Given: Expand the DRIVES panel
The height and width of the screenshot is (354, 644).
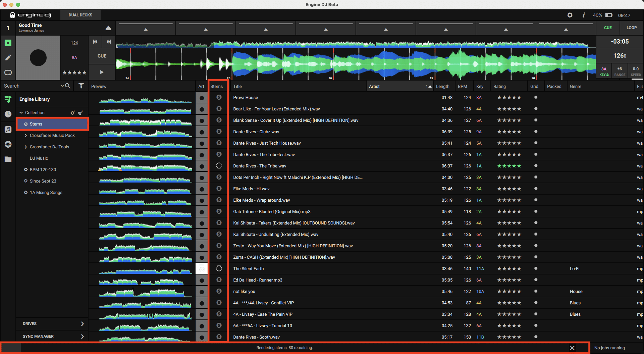Looking at the screenshot, I should pyautogui.click(x=82, y=324).
